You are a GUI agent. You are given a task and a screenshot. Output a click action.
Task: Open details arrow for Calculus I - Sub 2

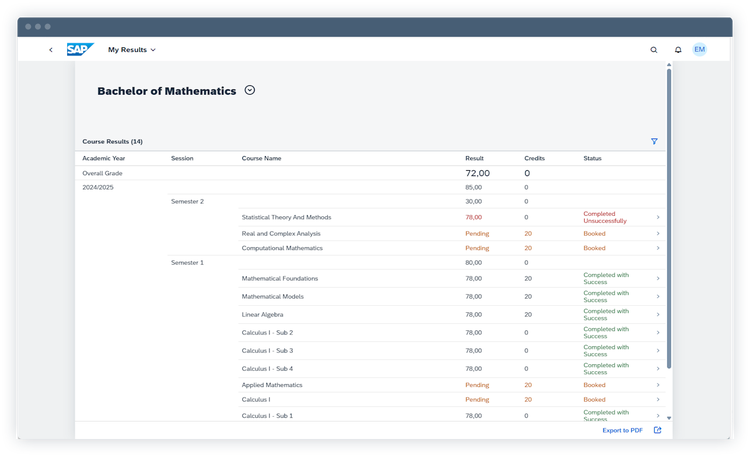(x=658, y=333)
